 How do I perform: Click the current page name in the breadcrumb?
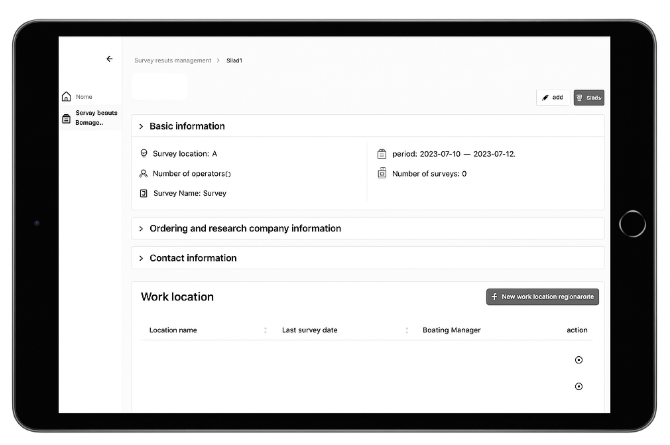click(x=234, y=61)
